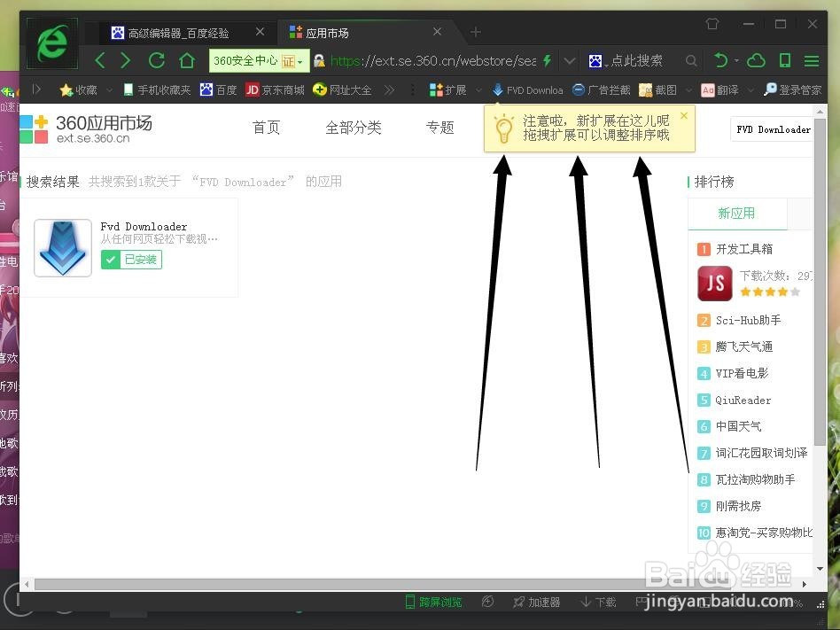Open Sci-Hub助手 in the ranking list
This screenshot has height=630, width=840.
(748, 321)
